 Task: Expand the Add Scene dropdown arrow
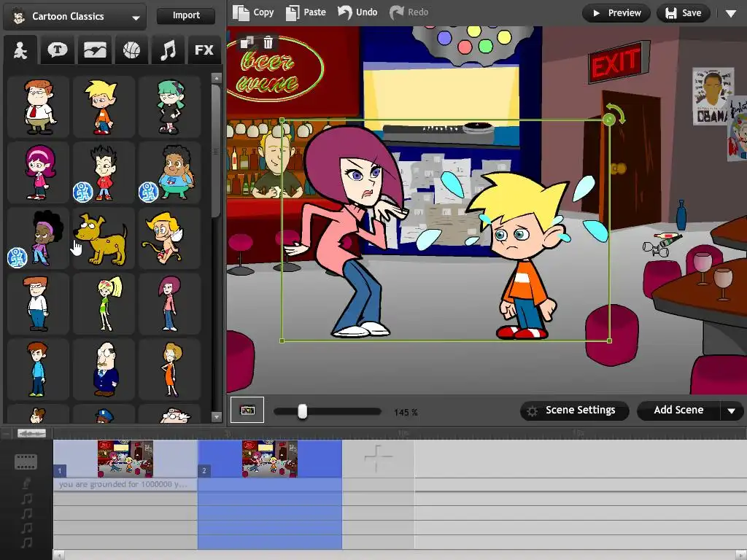732,411
